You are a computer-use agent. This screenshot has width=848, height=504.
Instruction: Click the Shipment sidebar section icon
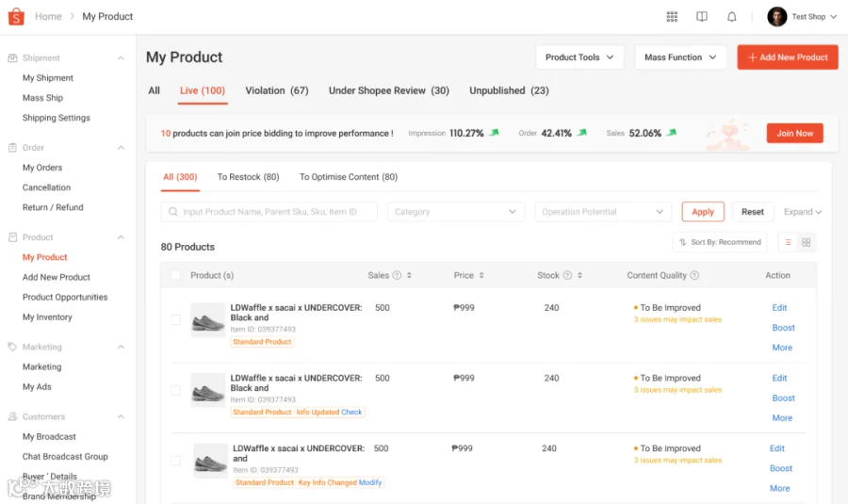pos(12,57)
